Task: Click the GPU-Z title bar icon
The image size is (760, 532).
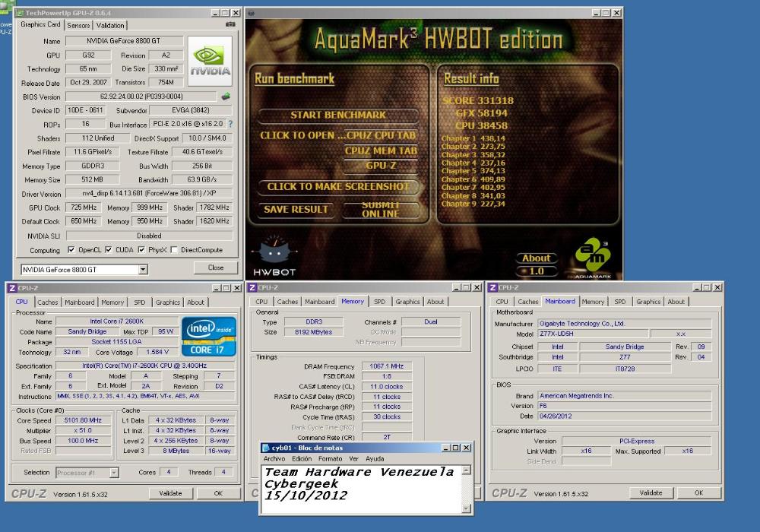Action: [21, 13]
